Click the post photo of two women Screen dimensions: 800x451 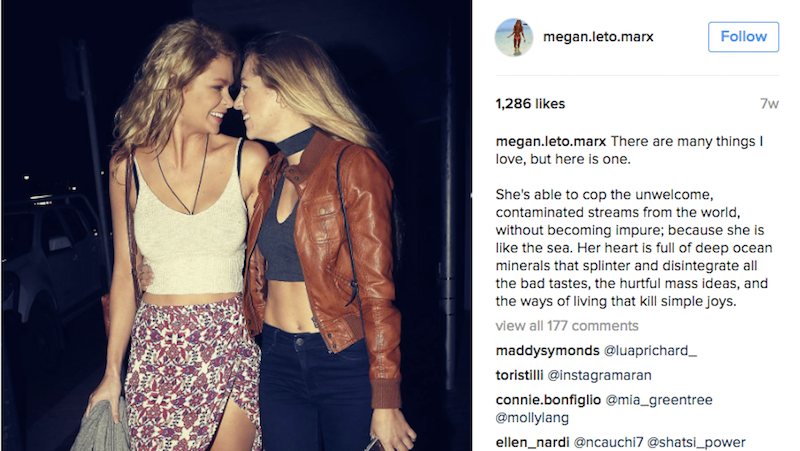point(237,226)
